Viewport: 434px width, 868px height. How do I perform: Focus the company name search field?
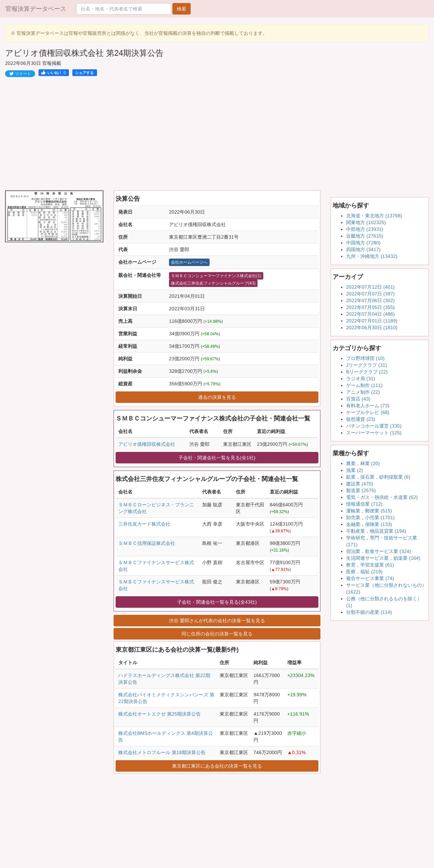(124, 9)
